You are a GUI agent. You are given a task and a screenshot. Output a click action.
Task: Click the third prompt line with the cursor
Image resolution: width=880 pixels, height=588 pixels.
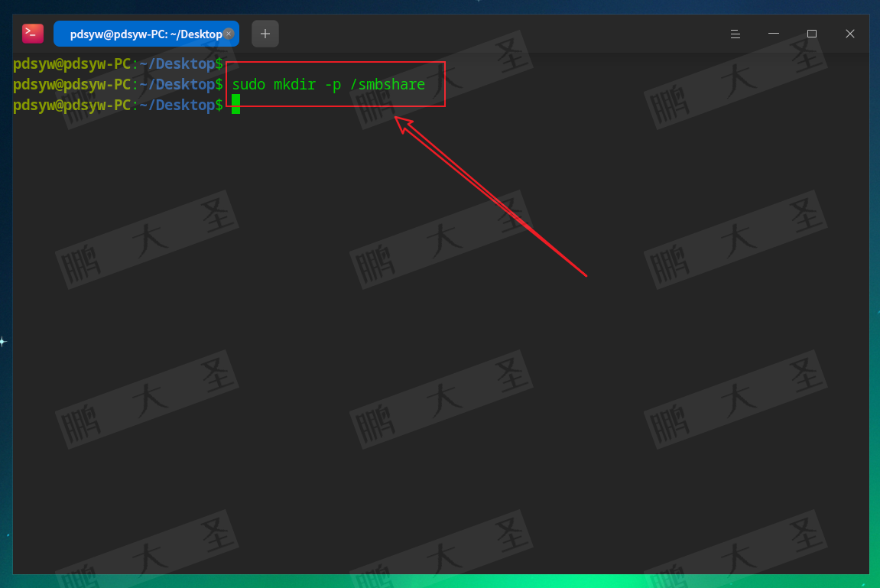click(x=126, y=104)
